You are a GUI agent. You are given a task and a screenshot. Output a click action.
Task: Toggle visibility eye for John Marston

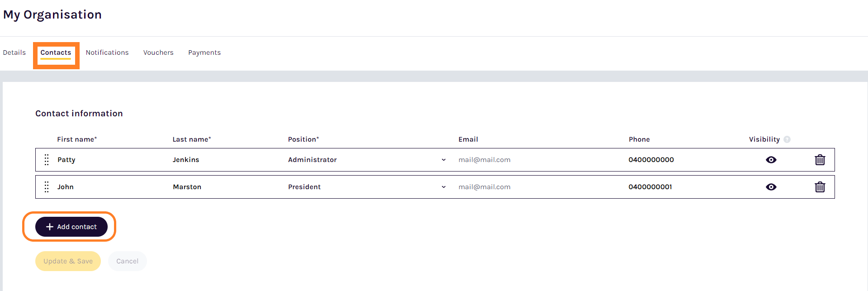pos(771,187)
